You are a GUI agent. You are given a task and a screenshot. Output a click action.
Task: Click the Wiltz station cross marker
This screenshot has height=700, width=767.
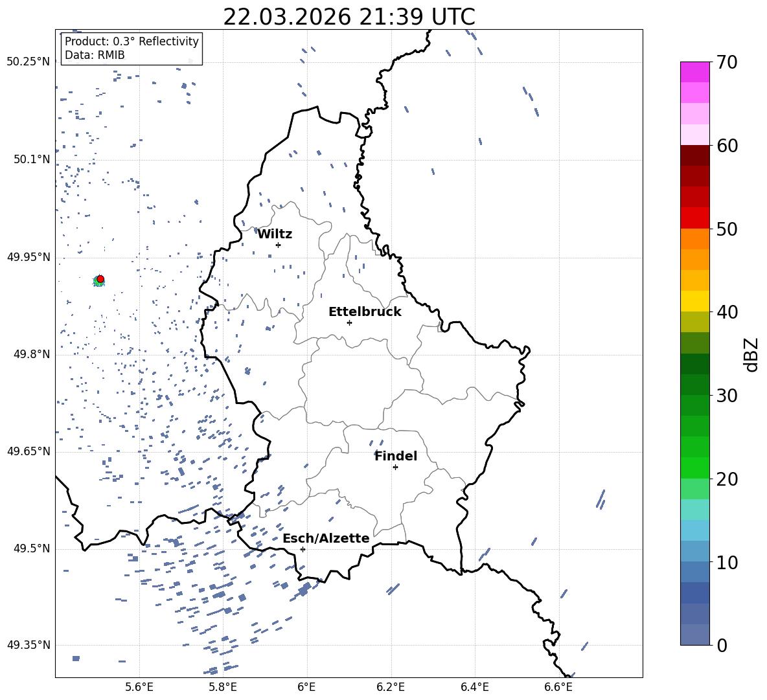pos(278,245)
